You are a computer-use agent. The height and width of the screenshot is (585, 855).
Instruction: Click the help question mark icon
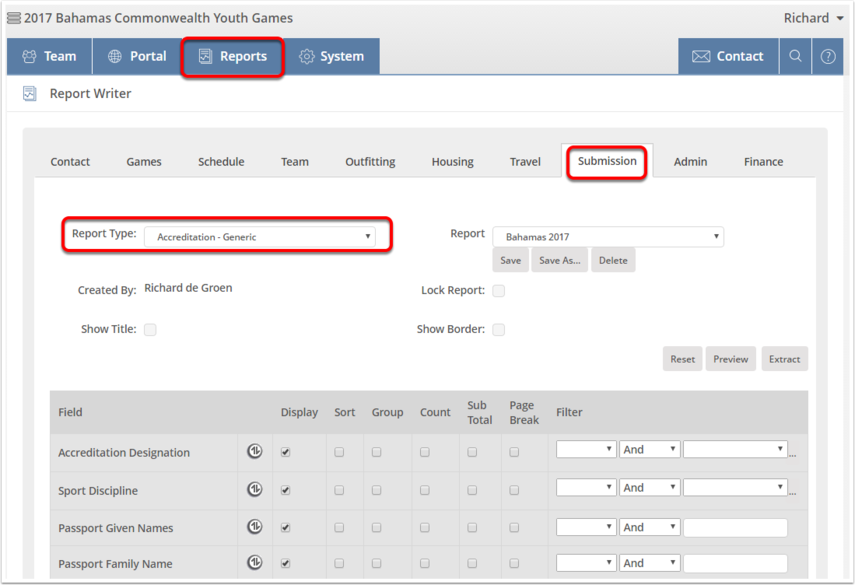point(827,56)
